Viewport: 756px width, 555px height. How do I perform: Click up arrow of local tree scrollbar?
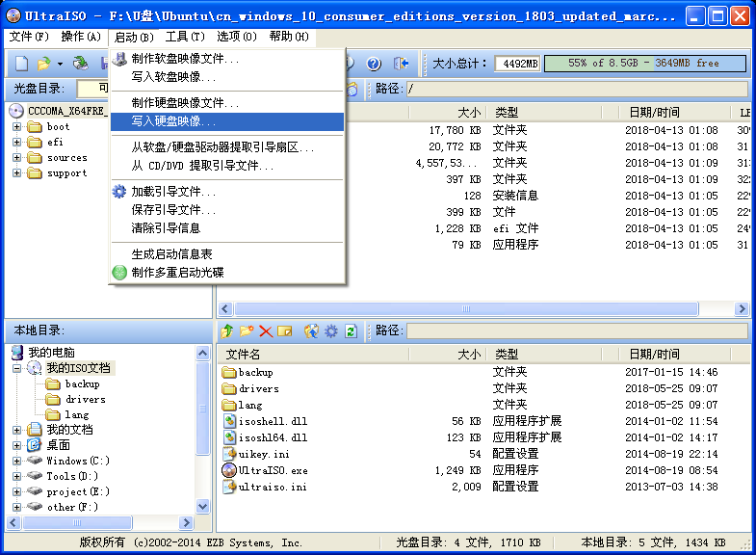tap(203, 354)
